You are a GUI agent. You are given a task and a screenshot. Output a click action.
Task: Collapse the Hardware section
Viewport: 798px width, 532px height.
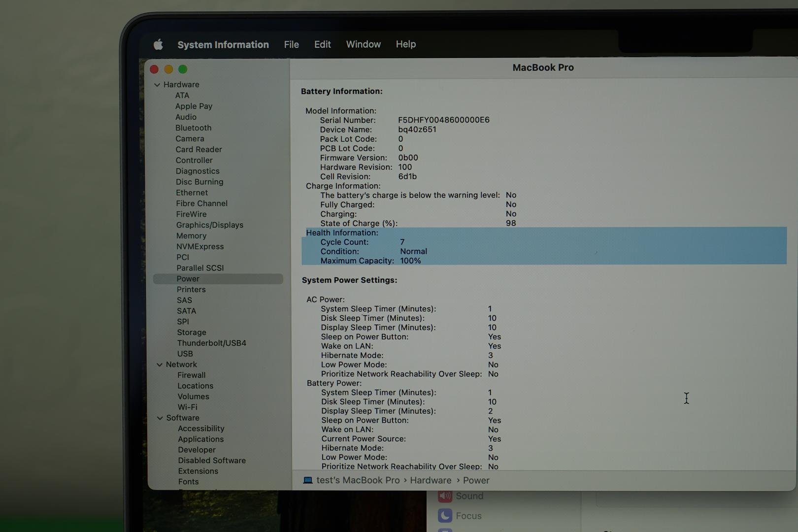coord(157,85)
